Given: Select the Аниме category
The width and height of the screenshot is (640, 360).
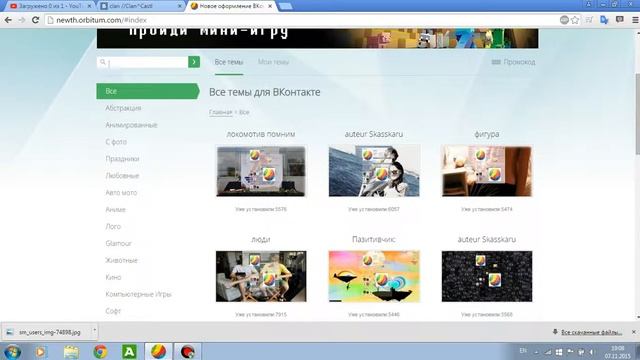Looking at the screenshot, I should point(116,210).
